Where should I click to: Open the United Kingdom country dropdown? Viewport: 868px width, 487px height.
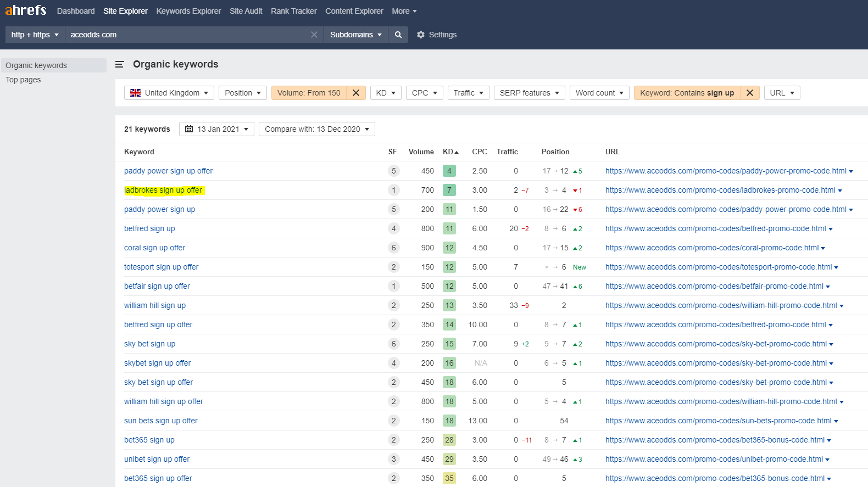[x=169, y=93]
